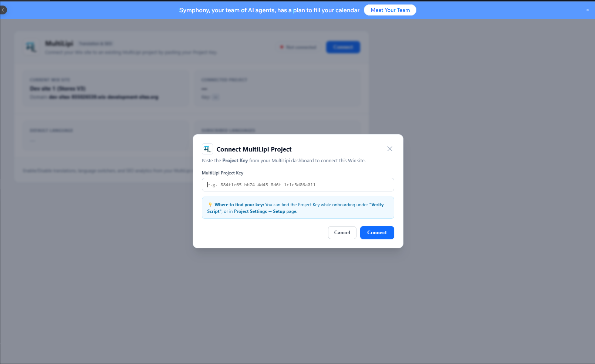595x364 pixels.
Task: Select the "Connect MultiLipi Project" dialog title
Action: [x=254, y=149]
